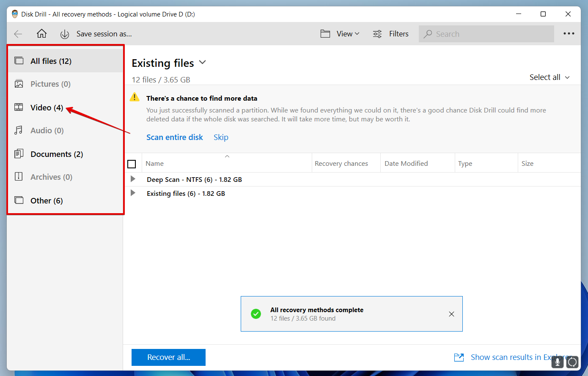Open the Filters panel
Image resolution: width=588 pixels, height=376 pixels.
tap(398, 34)
